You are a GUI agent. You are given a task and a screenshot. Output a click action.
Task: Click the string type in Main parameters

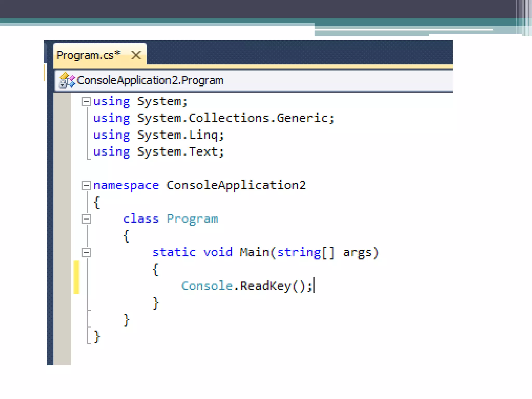pyautogui.click(x=299, y=252)
